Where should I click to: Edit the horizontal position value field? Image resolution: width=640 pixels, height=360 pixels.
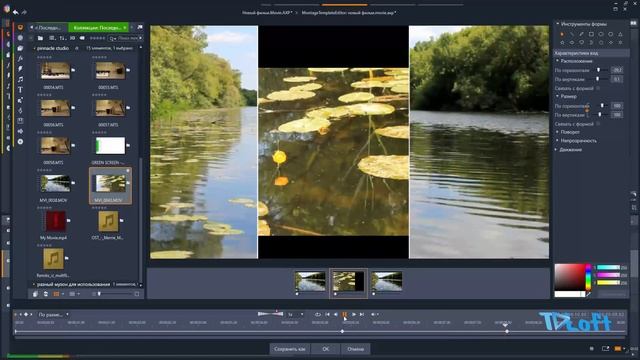[x=617, y=70]
